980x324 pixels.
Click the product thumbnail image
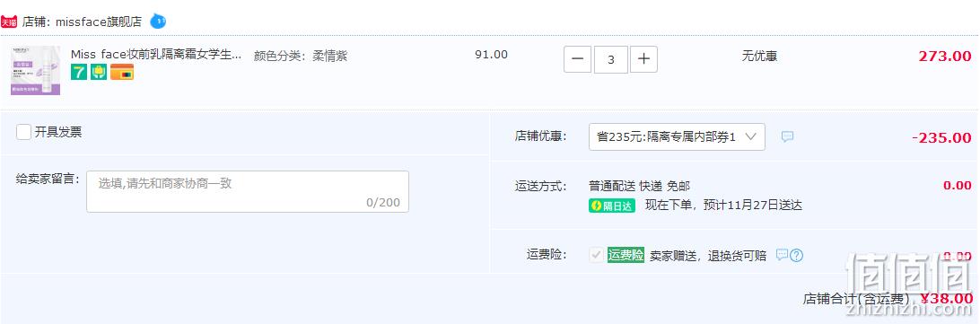pyautogui.click(x=36, y=70)
